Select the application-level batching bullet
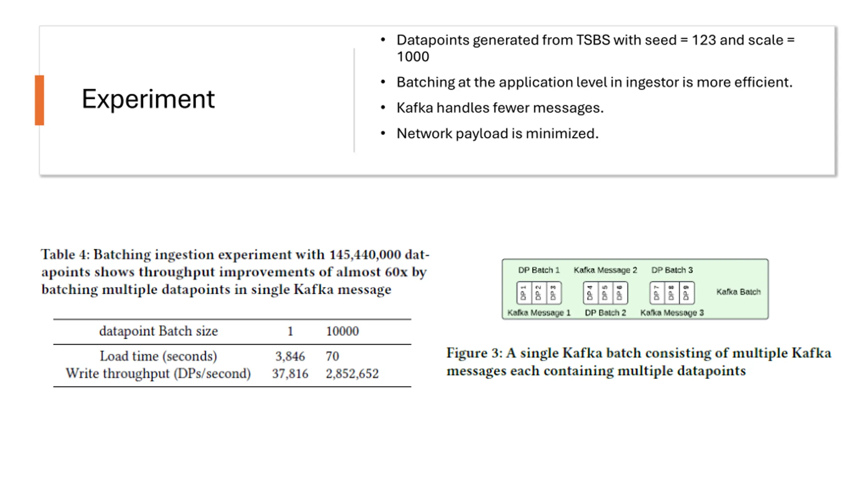This screenshot has width=868, height=488. [594, 82]
